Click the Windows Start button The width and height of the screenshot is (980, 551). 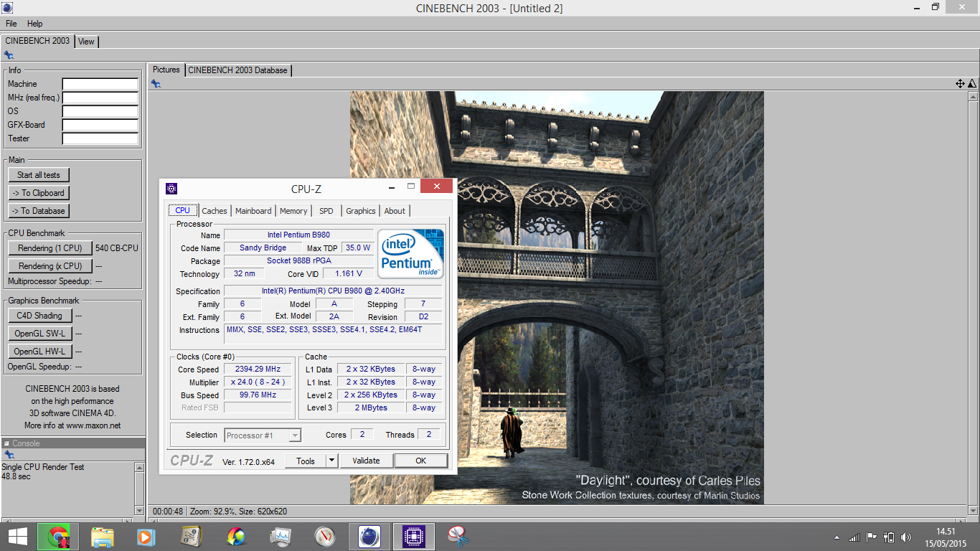17,536
